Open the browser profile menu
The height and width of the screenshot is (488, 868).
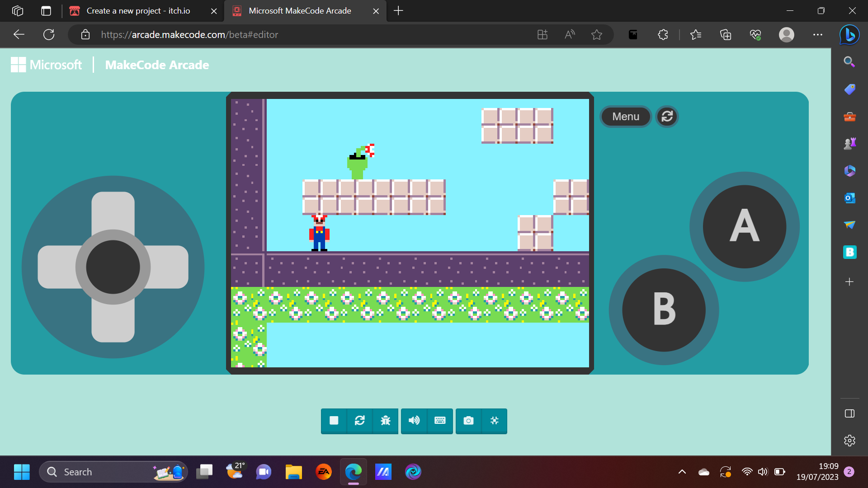(787, 34)
